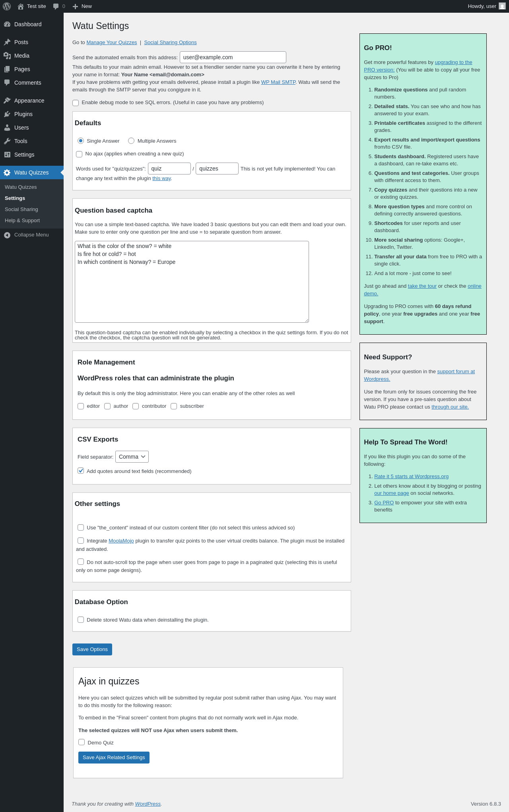Image resolution: width=509 pixels, height=812 pixels.
Task: Click the Appearance paintbrush icon
Action: pyautogui.click(x=7, y=101)
